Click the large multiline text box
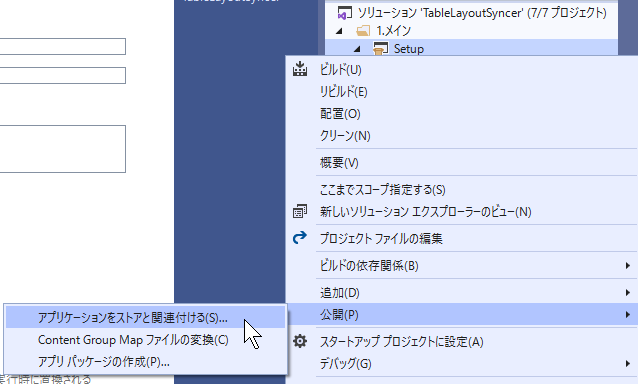This screenshot has width=638, height=384. pyautogui.click(x=63, y=149)
